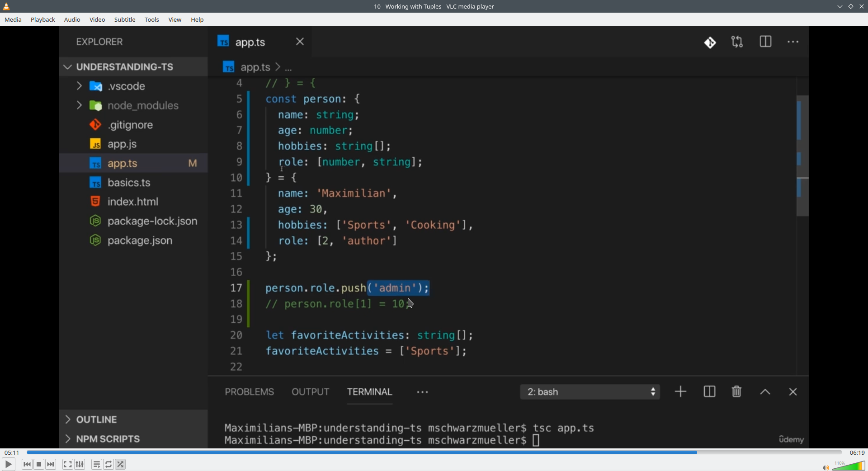Viewport: 868px width, 471px height.
Task: Click the M modified badge on app.ts
Action: (x=193, y=164)
